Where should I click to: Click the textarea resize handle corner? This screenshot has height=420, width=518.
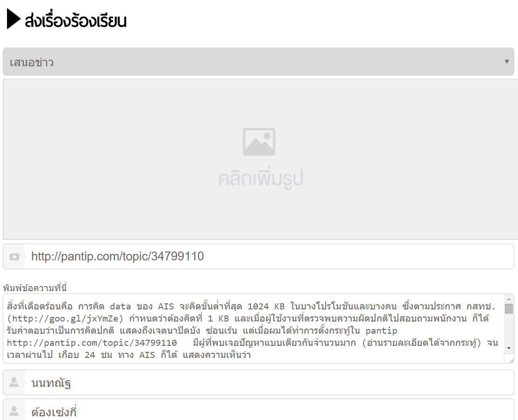pyautogui.click(x=511, y=360)
